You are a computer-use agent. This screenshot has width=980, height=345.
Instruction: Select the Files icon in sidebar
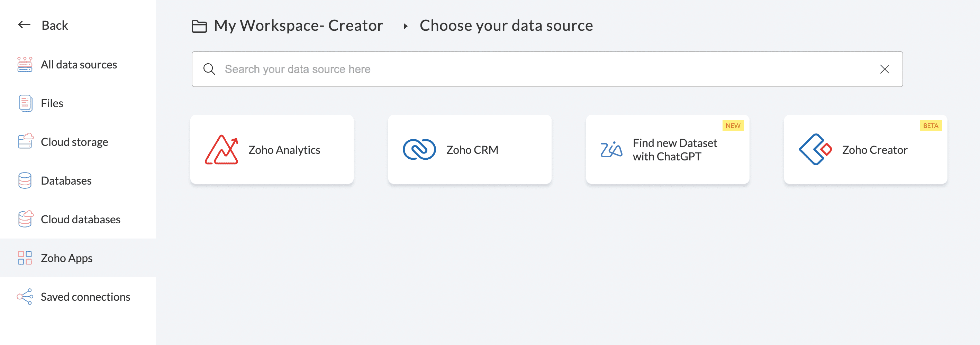[25, 103]
